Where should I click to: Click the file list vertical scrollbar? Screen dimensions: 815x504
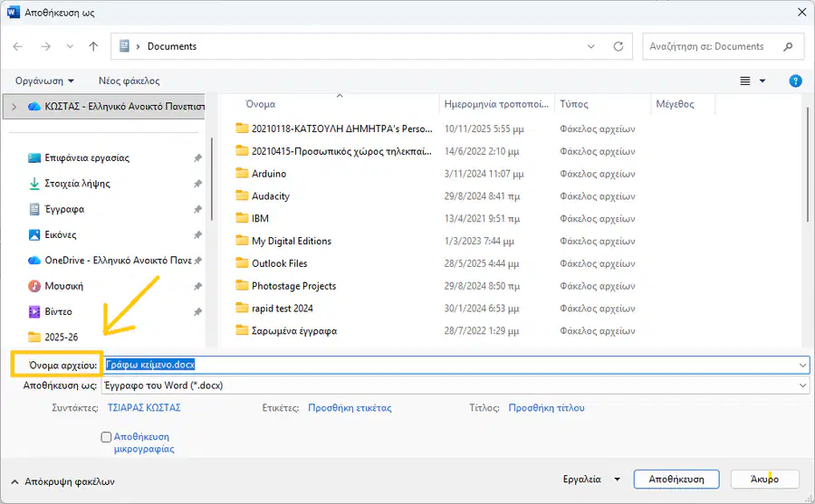click(807, 164)
